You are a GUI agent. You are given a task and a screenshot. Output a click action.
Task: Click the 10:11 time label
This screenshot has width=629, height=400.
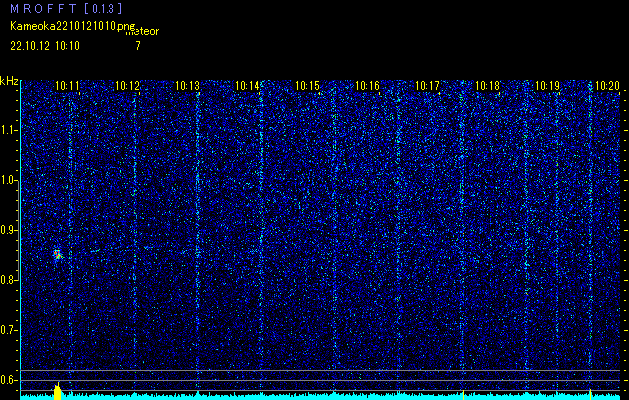click(67, 86)
